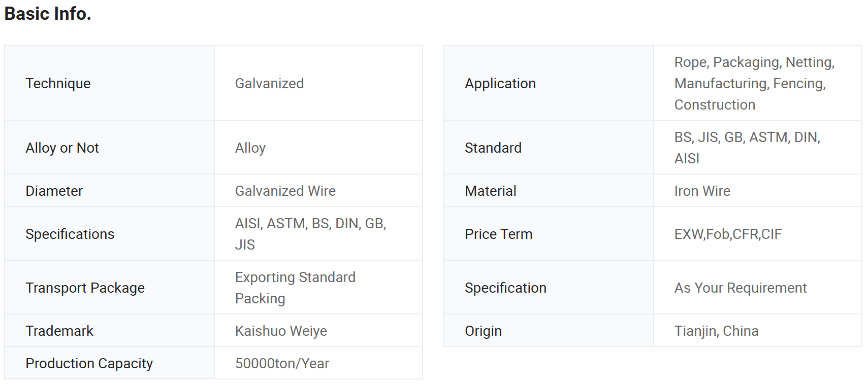Select the 50000ton/Year value

pyautogui.click(x=282, y=364)
